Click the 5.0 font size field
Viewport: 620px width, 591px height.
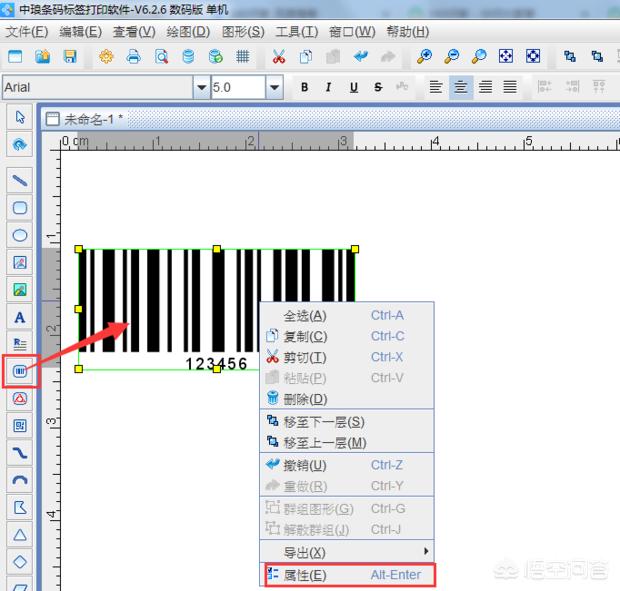(x=238, y=87)
